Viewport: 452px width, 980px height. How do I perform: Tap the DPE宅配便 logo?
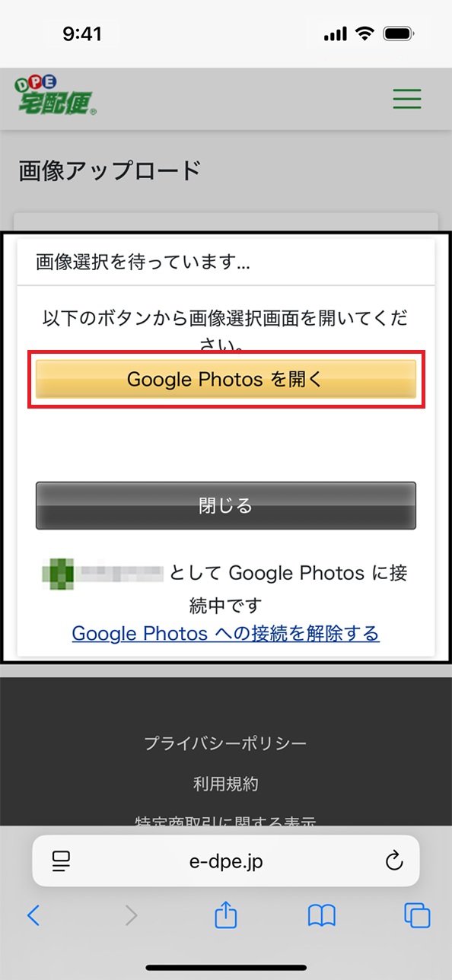click(56, 96)
